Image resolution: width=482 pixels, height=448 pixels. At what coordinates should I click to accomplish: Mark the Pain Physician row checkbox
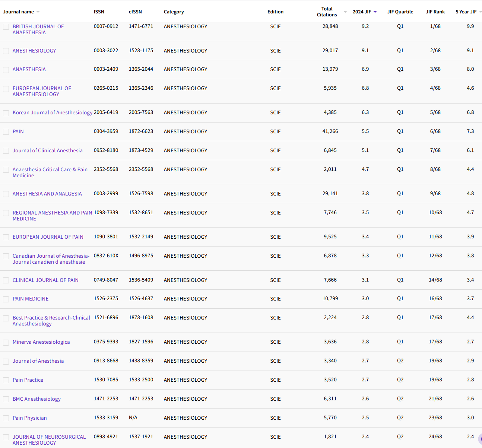(x=6, y=418)
